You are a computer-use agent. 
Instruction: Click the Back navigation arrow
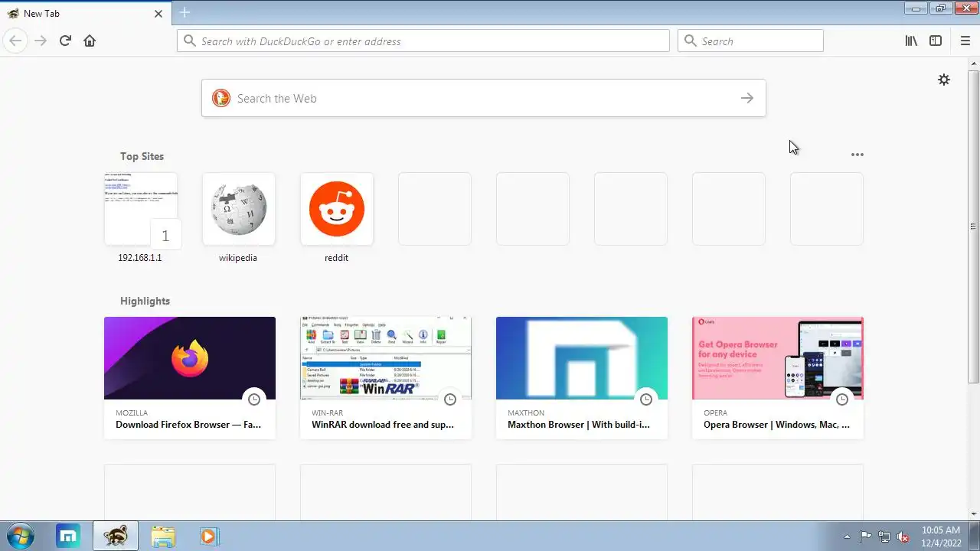[15, 41]
